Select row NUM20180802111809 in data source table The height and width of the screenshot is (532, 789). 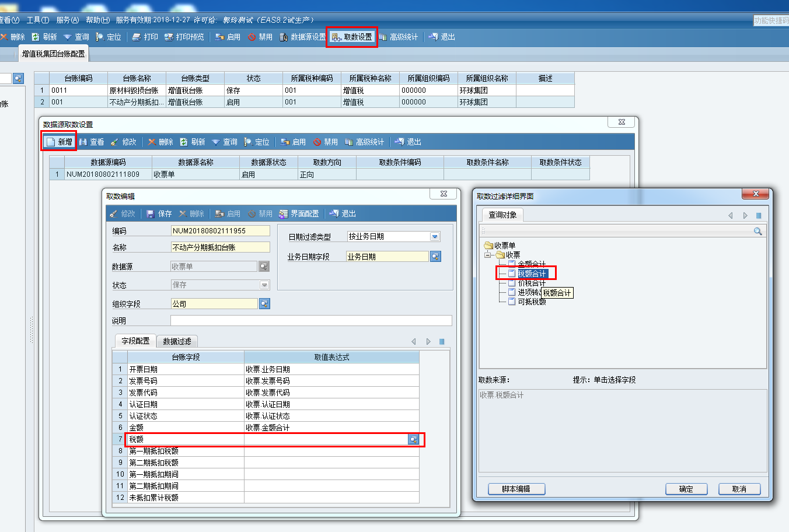click(x=319, y=174)
